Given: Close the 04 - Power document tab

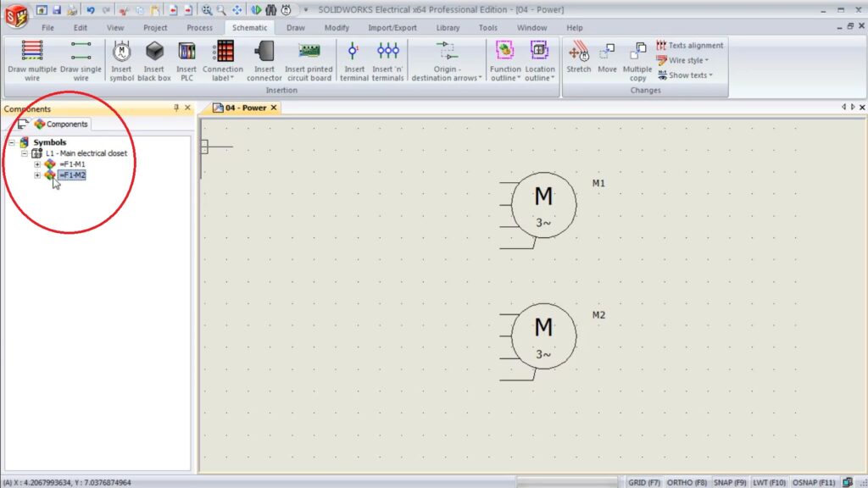Looking at the screenshot, I should (274, 108).
